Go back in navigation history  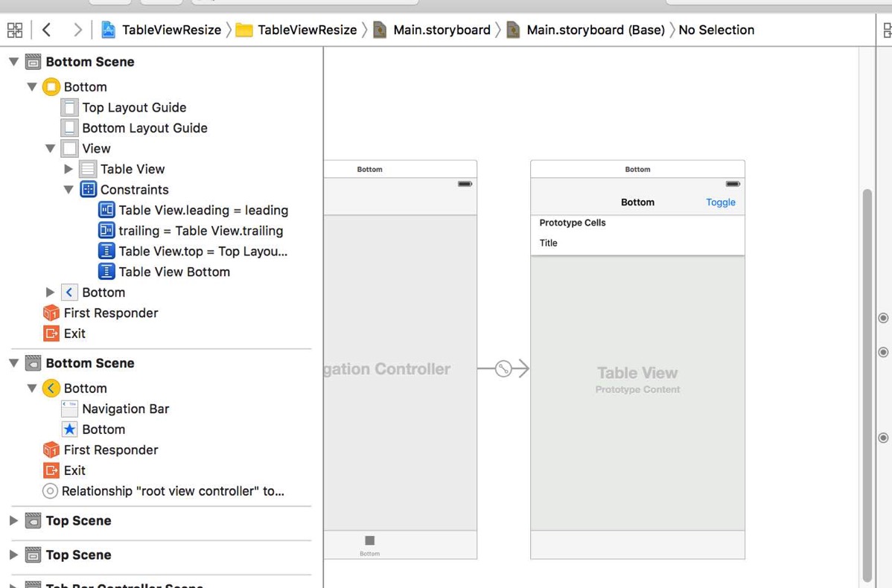click(47, 30)
